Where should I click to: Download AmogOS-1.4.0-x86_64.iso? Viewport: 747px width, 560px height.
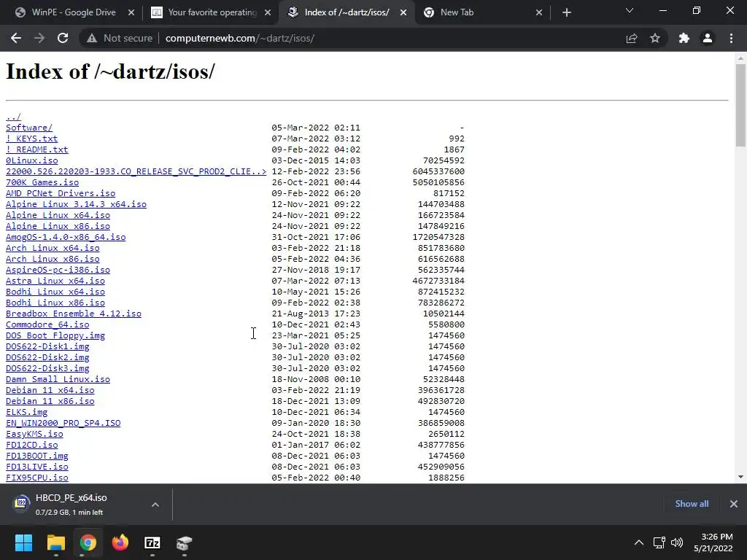[66, 237]
